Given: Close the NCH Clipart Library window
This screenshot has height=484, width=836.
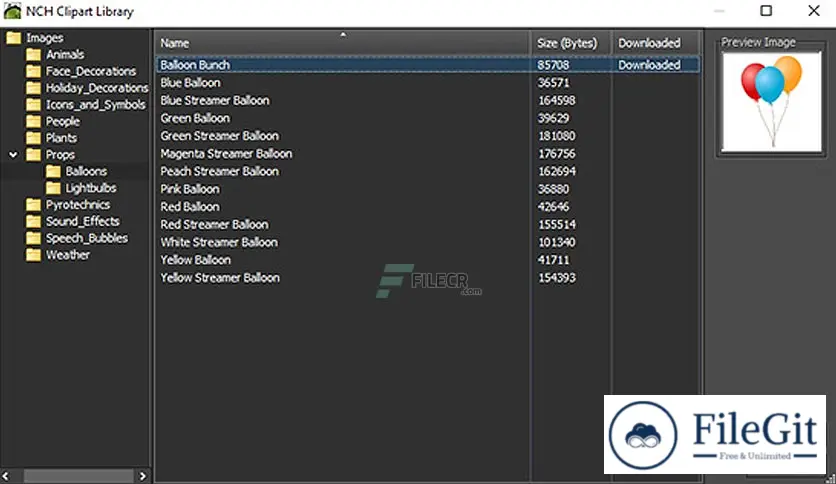Looking at the screenshot, I should click(814, 11).
